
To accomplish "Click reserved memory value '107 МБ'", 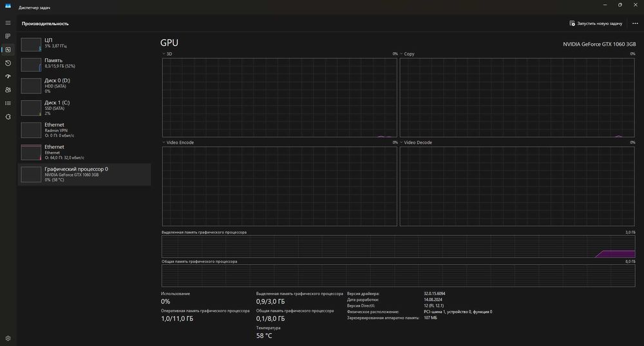I will (430, 318).
